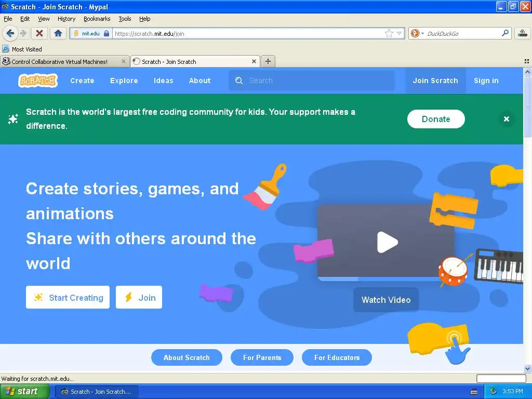Click Create in Scratch navigation

pos(82,81)
